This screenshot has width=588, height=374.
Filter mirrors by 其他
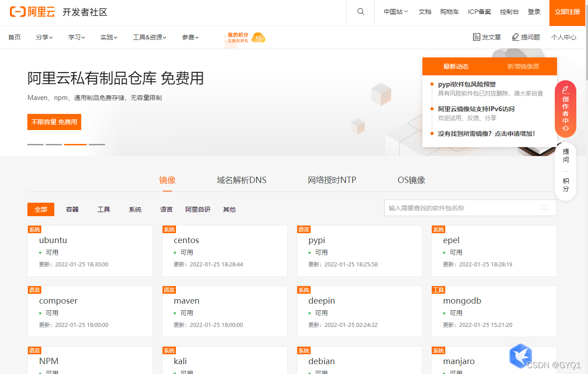point(229,209)
